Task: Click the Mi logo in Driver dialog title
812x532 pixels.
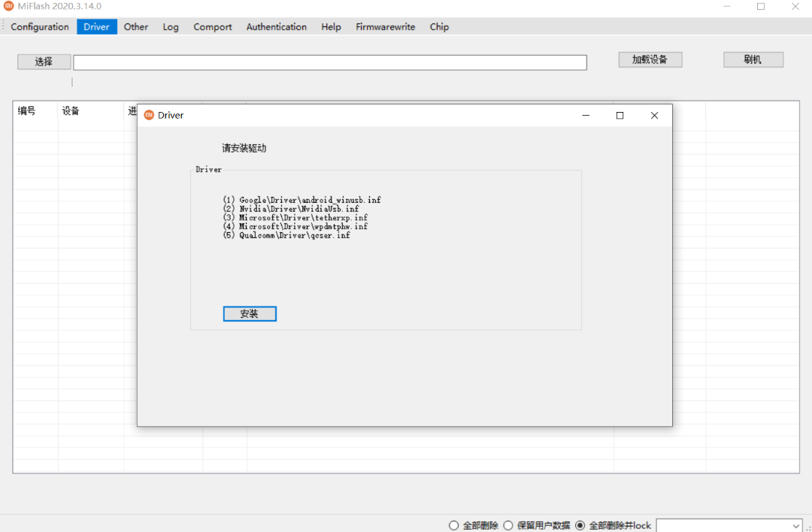Action: coord(149,115)
